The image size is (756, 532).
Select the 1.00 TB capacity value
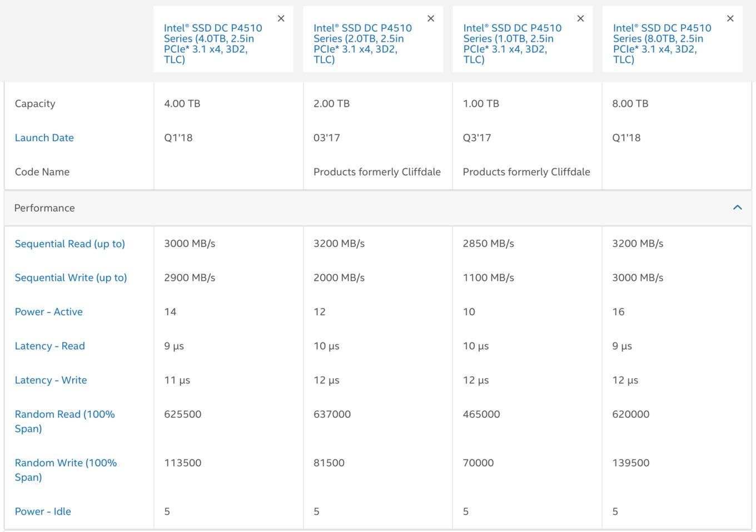tap(481, 103)
